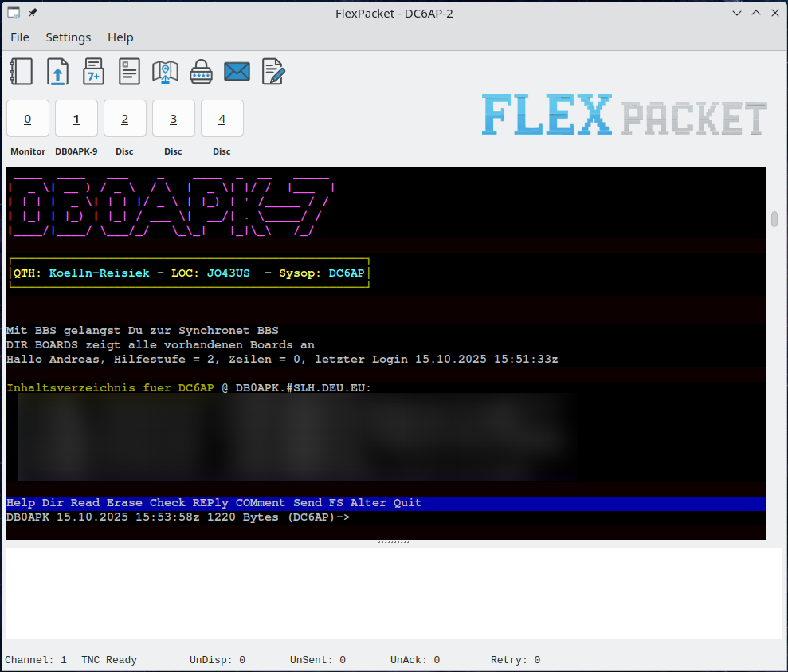Screen dimensions: 788x672
Task: Open the File menu
Action: point(20,37)
